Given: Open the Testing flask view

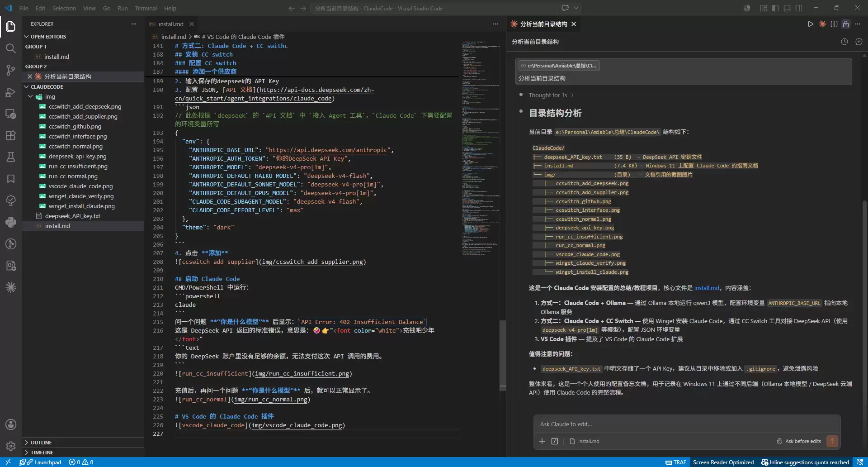Looking at the screenshot, I should pos(11,157).
